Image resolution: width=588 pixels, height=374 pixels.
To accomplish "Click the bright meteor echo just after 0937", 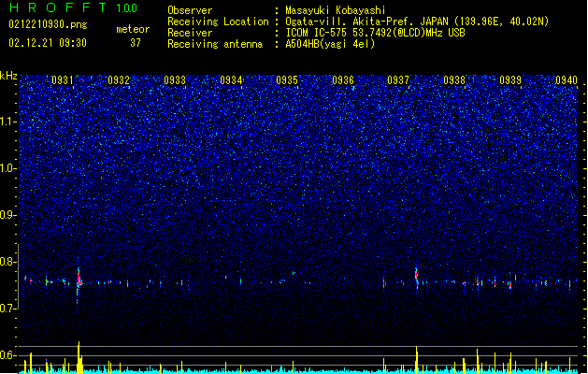I will coord(417,278).
